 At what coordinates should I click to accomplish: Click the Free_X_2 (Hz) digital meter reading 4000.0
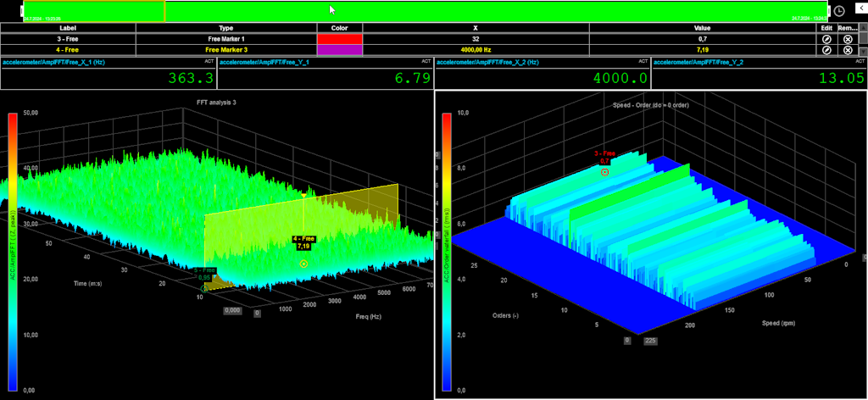[542, 73]
